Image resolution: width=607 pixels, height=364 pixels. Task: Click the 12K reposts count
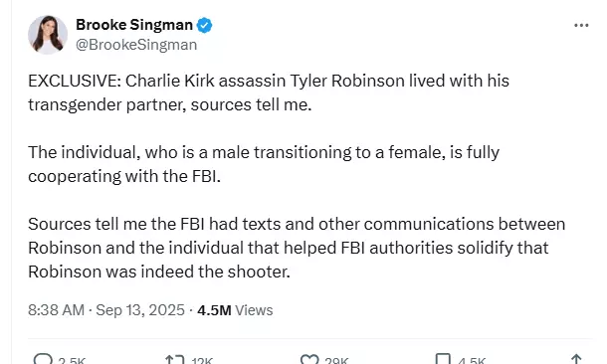click(202, 361)
